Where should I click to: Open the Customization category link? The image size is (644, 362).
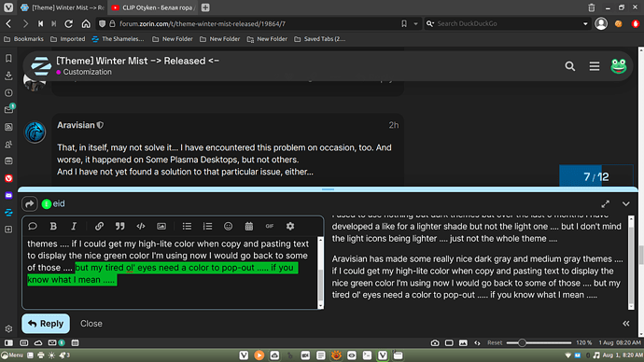(87, 72)
